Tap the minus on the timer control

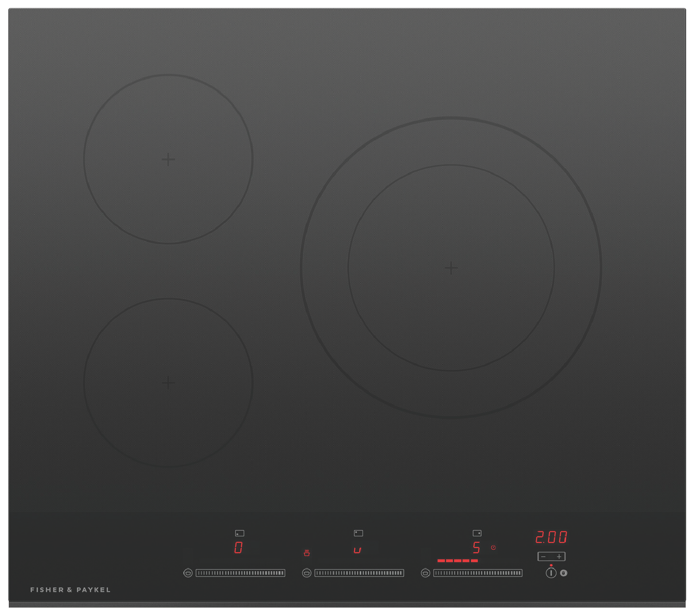(544, 556)
